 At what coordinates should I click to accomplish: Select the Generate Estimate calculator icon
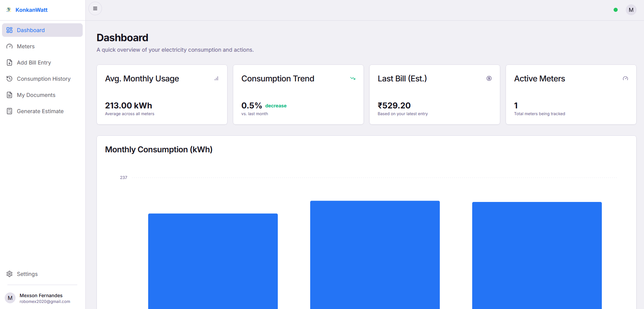point(9,111)
